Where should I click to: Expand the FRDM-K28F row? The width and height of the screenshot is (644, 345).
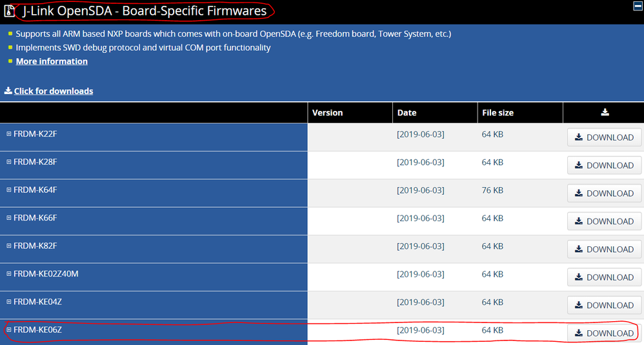[8, 162]
